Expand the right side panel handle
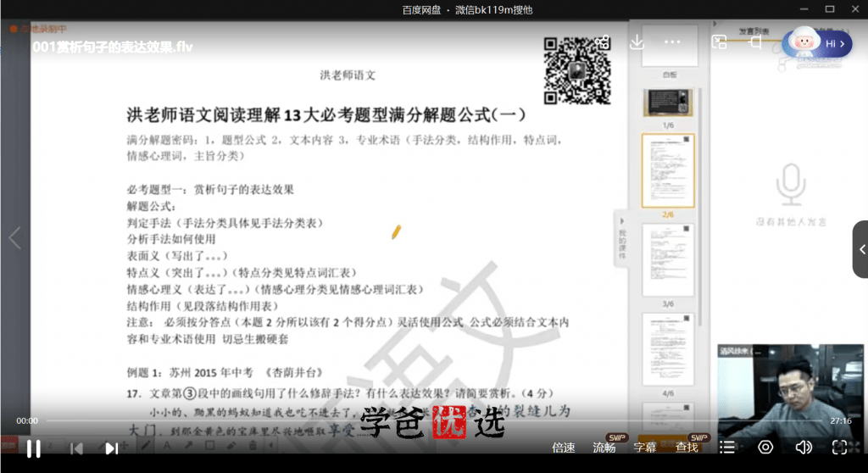The height and width of the screenshot is (473, 868). 861,249
